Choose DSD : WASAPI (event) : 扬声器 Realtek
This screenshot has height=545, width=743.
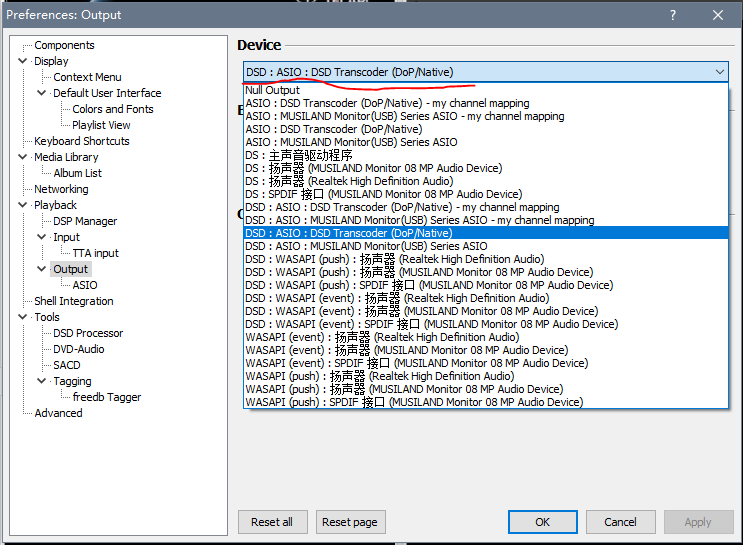click(x=486, y=298)
